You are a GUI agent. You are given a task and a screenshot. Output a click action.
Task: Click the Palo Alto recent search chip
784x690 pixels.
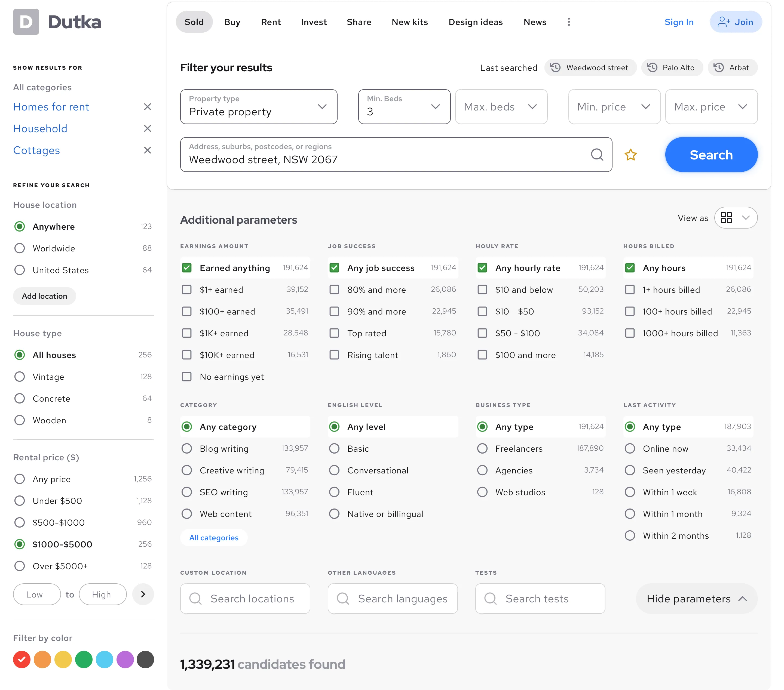point(672,68)
